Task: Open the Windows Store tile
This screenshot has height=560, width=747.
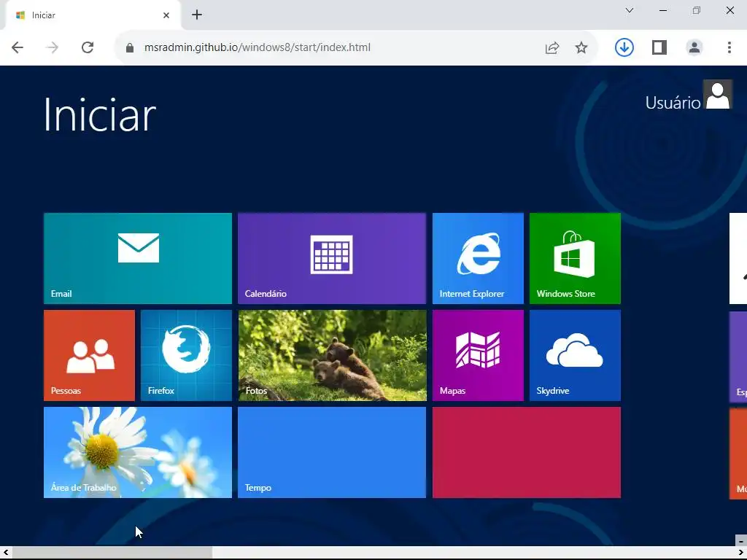Action: (x=575, y=258)
